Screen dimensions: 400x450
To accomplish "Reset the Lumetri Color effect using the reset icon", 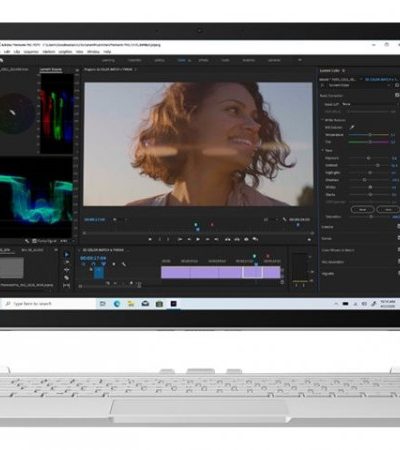I will (x=397, y=85).
